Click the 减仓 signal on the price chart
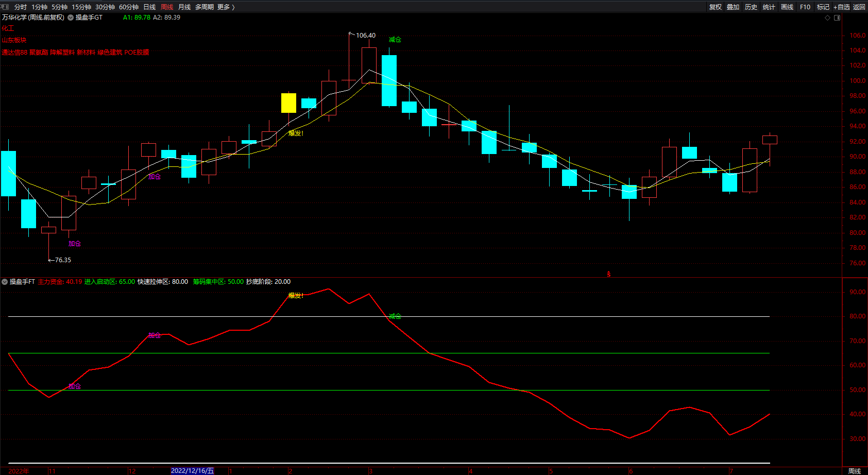Viewport: 868px width, 475px height. [x=395, y=40]
